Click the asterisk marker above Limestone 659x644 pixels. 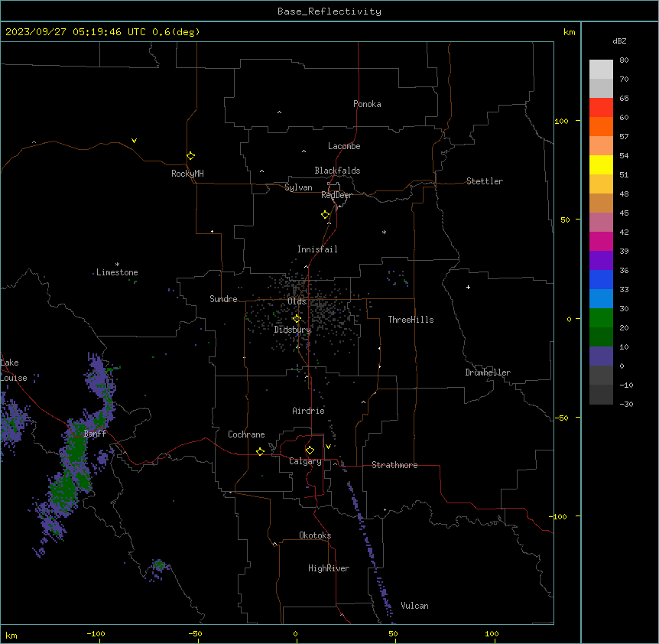click(x=117, y=265)
